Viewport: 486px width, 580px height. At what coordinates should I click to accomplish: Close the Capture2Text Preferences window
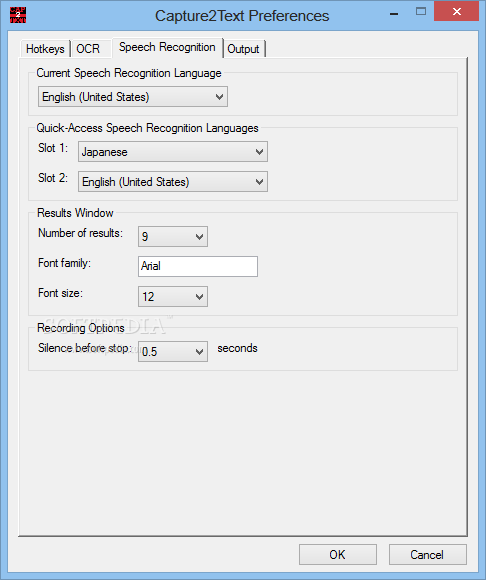point(456,11)
